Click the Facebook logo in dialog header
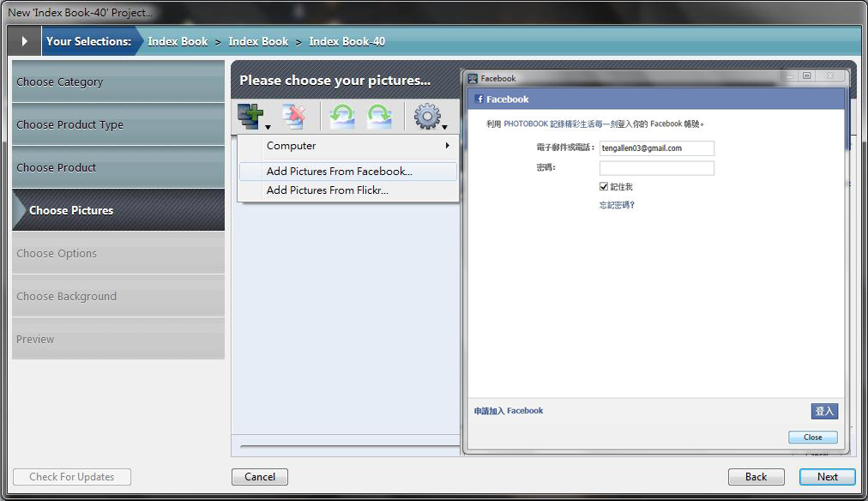This screenshot has height=501, width=868. click(479, 100)
